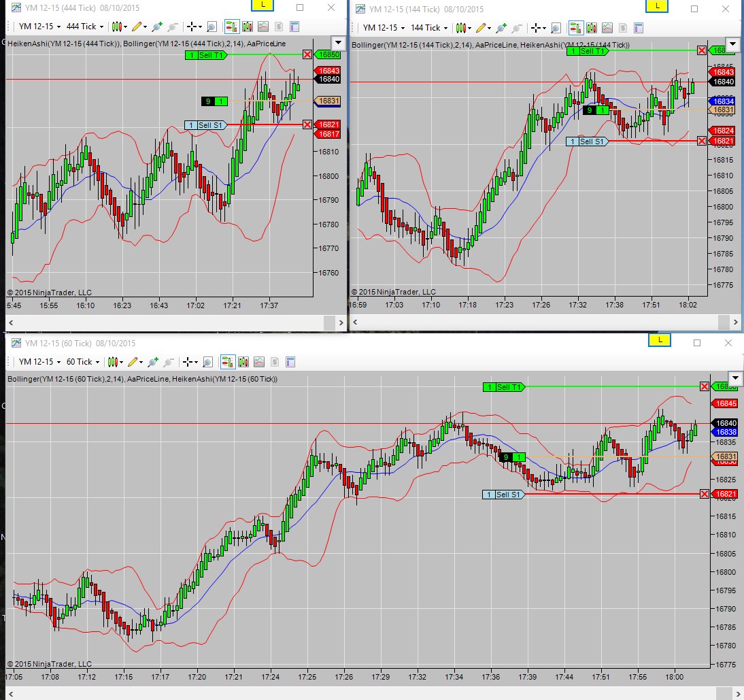Click zoom in icon in 60 Tick chart
744x700 pixels.
click(153, 362)
